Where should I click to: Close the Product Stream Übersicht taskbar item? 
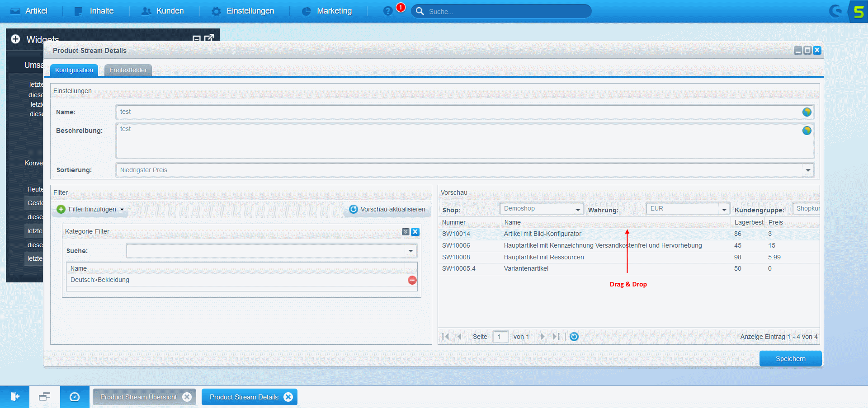point(187,397)
